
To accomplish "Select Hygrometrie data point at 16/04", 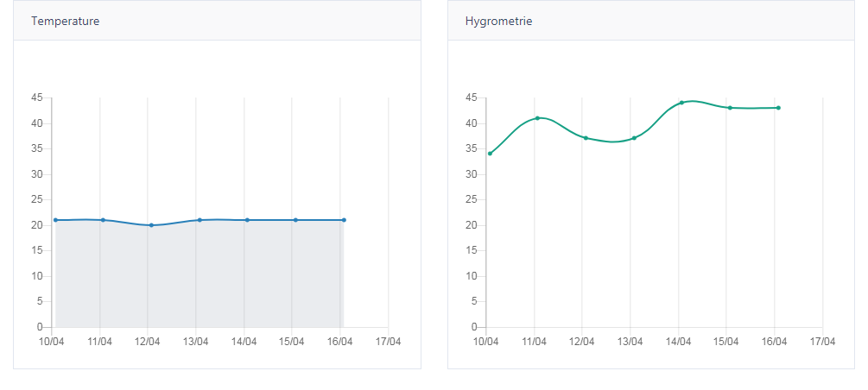I will point(778,108).
